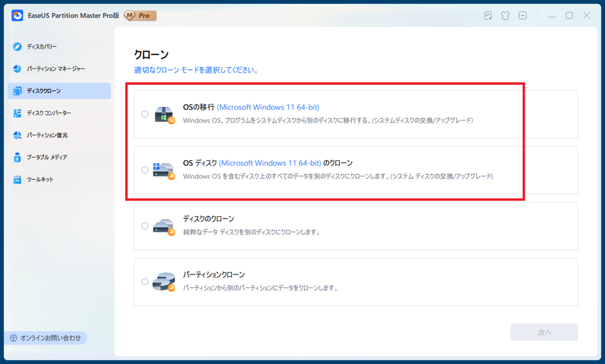The width and height of the screenshot is (605, 364).
Task: Click the EaseUS app logo icon
Action: click(x=17, y=15)
